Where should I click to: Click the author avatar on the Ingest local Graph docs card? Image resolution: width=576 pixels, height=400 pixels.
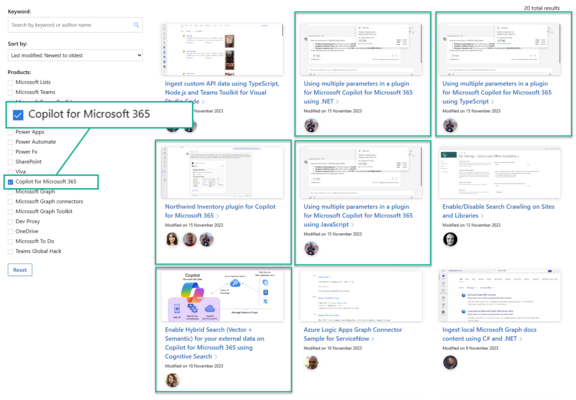tap(450, 363)
